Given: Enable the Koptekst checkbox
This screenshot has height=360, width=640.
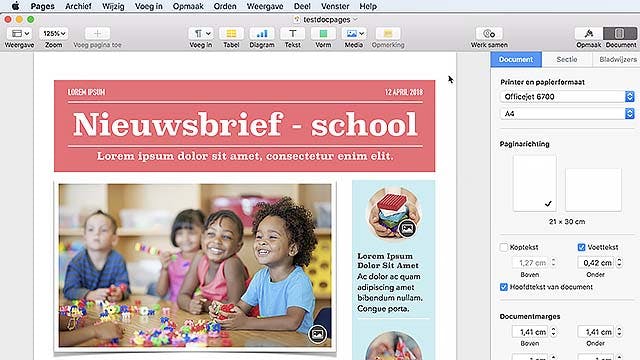Looking at the screenshot, I should click(x=504, y=247).
